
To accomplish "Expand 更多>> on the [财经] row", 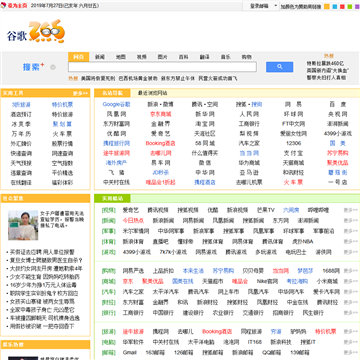I will pyautogui.click(x=351, y=302).
